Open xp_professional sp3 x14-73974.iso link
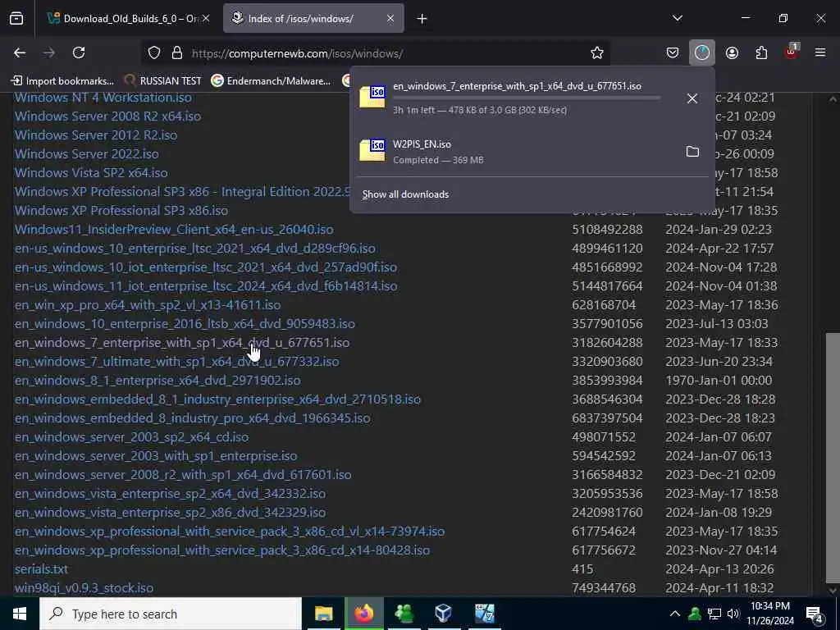The width and height of the screenshot is (840, 630). click(x=230, y=532)
